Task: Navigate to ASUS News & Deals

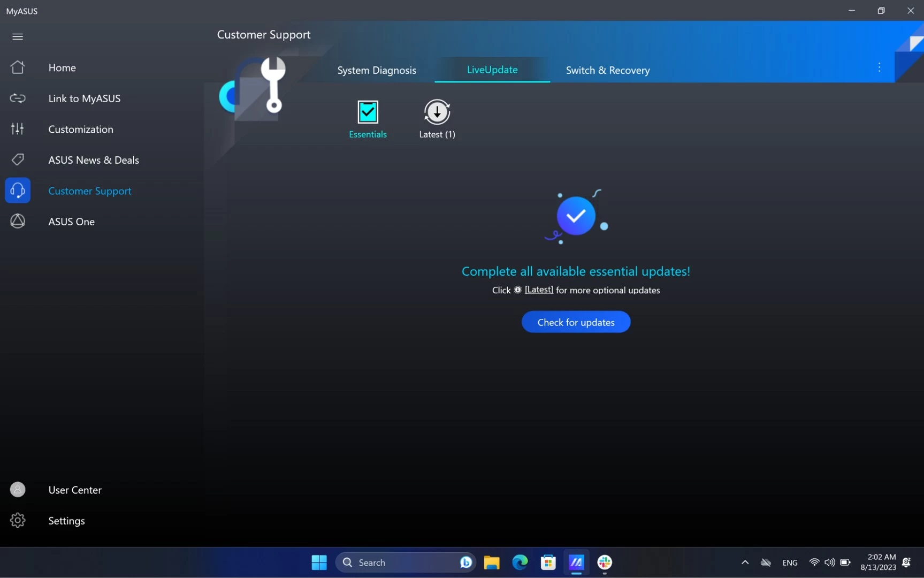Action: (94, 160)
